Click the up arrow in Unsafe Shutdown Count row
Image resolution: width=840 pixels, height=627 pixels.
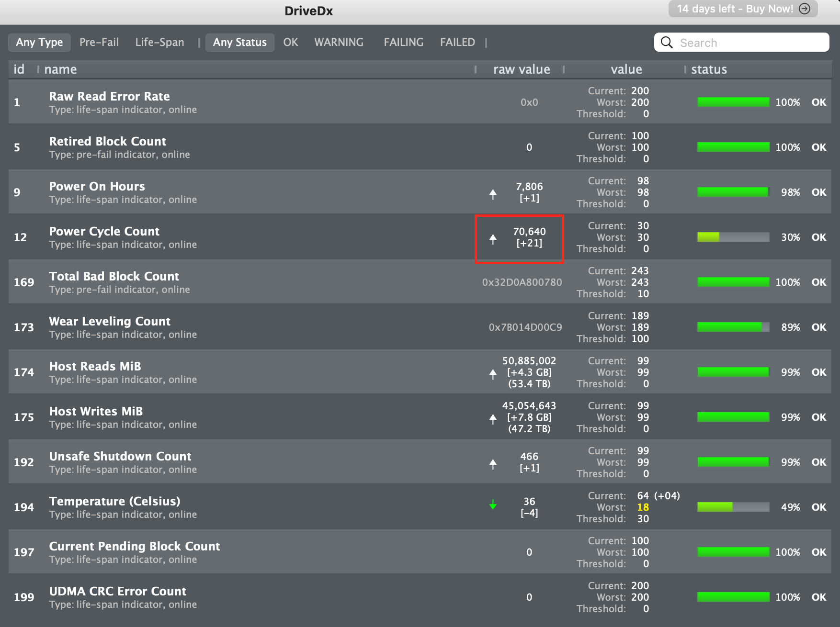pyautogui.click(x=493, y=464)
